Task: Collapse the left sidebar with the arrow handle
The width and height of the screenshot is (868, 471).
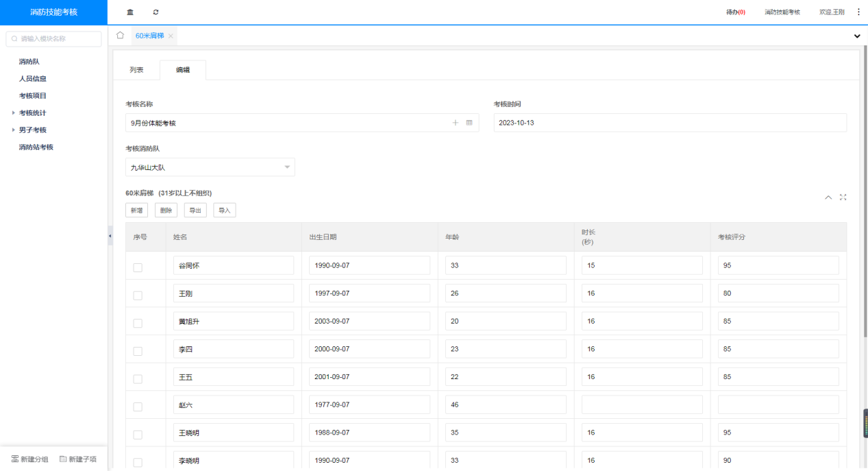Action: click(x=110, y=236)
